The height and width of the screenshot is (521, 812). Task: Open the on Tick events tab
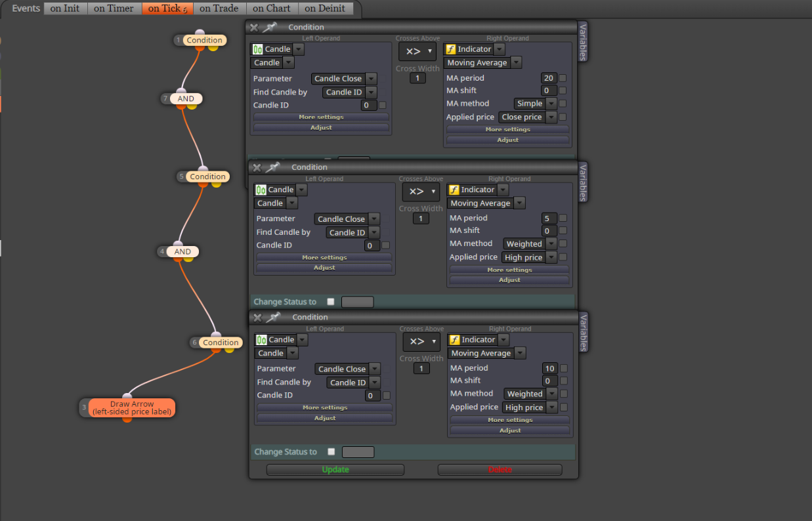pos(167,9)
